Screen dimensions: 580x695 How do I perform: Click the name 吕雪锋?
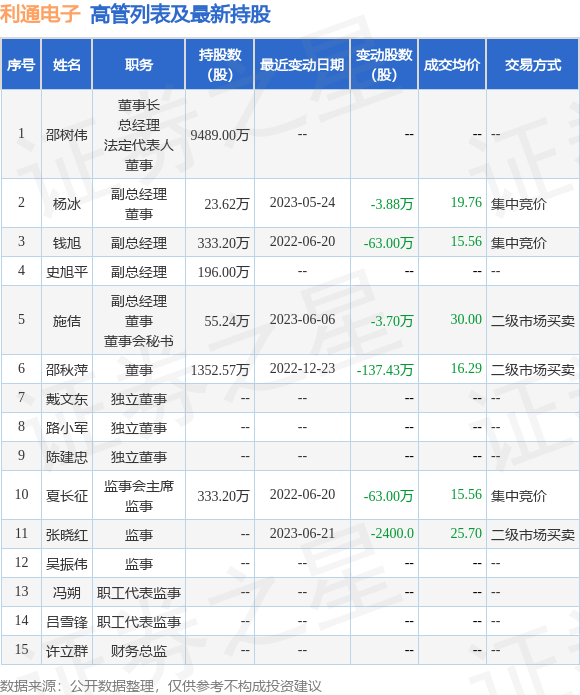point(66,621)
